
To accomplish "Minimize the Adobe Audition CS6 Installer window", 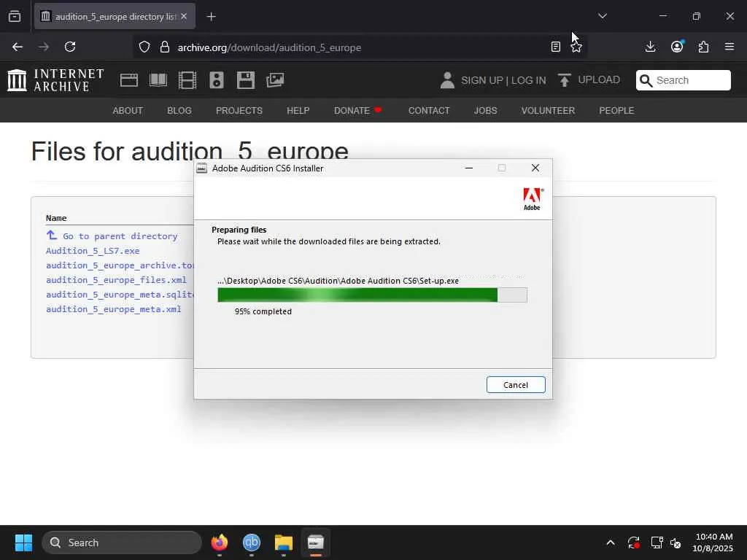I will [x=469, y=168].
